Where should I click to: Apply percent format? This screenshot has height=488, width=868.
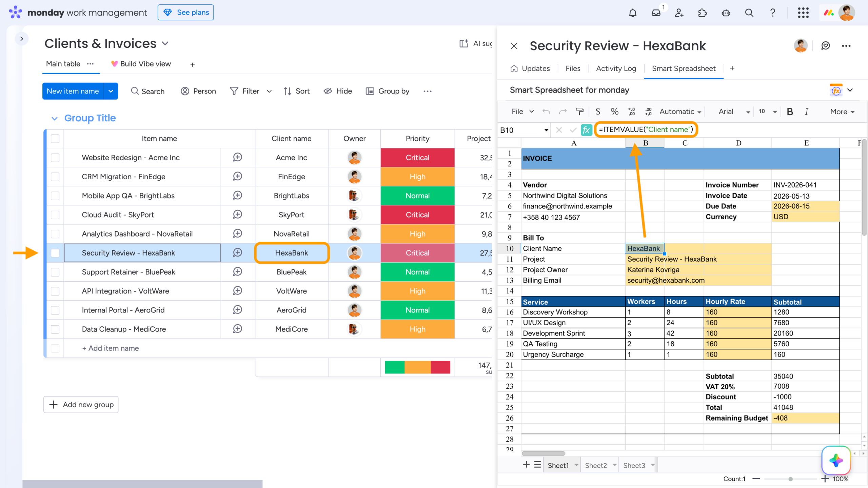615,111
